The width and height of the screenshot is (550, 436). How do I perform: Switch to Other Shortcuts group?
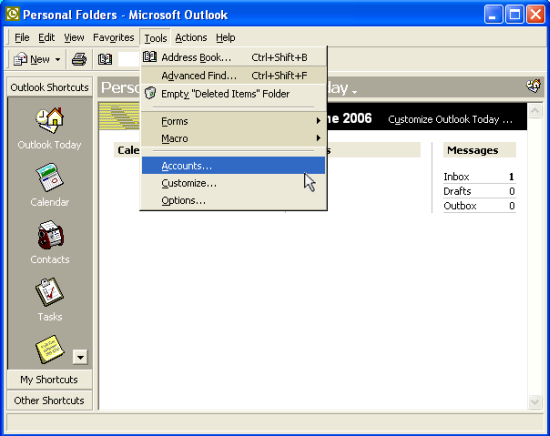[x=49, y=400]
